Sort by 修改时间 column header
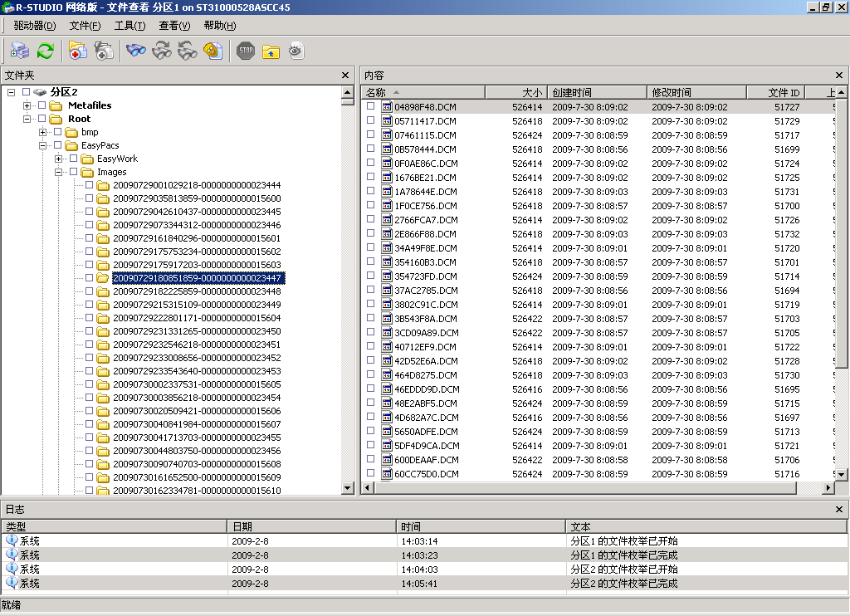 point(696,93)
